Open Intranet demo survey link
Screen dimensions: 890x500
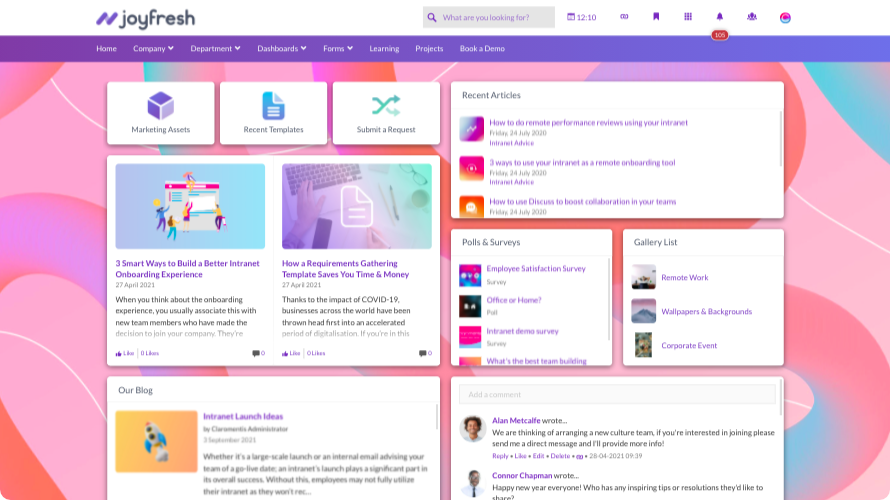click(x=522, y=331)
